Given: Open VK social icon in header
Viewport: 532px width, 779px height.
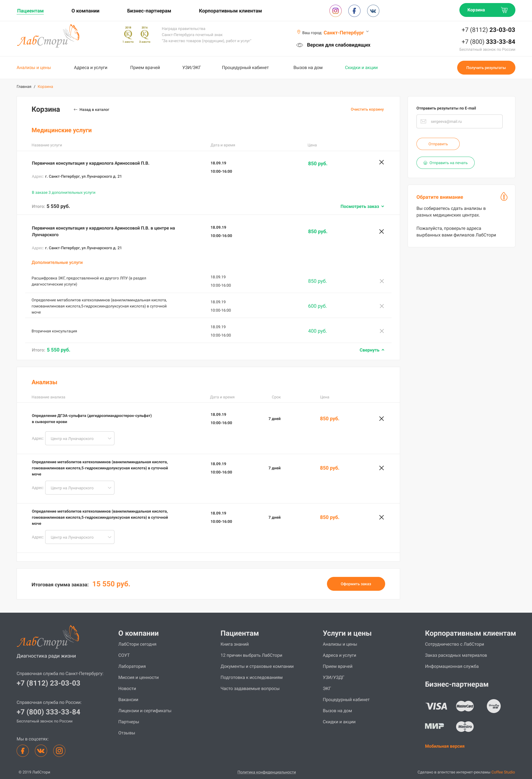Looking at the screenshot, I should [373, 11].
